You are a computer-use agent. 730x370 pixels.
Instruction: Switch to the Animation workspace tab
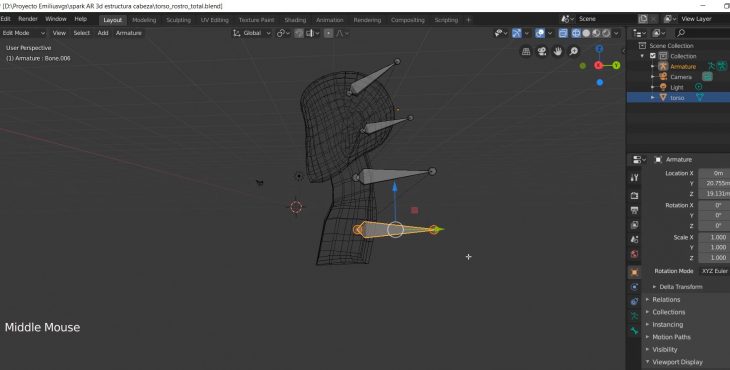(330, 20)
